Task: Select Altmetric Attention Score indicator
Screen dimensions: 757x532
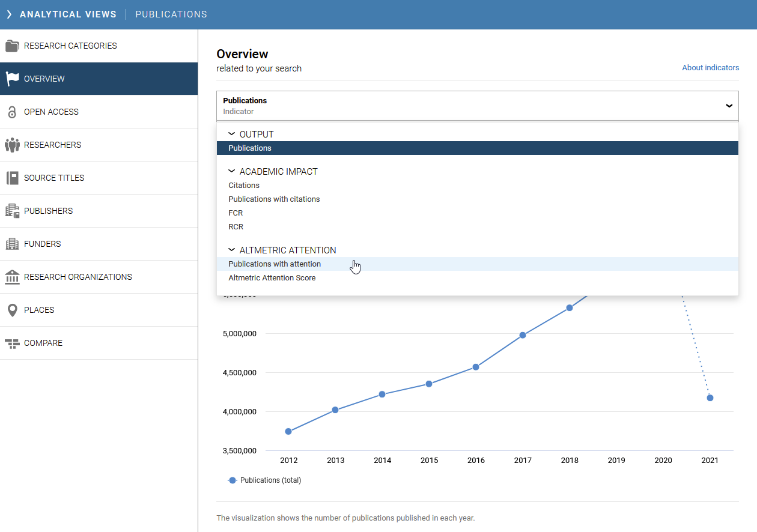Action: [272, 278]
